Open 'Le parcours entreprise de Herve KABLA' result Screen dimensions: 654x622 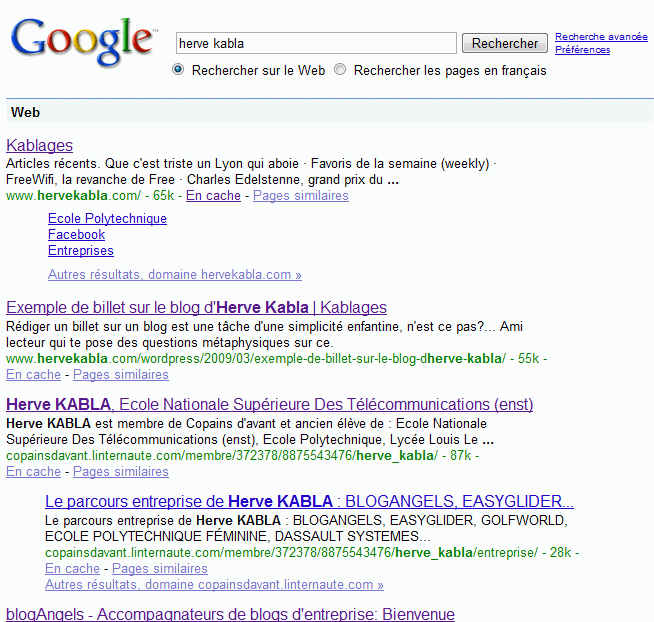click(x=309, y=501)
